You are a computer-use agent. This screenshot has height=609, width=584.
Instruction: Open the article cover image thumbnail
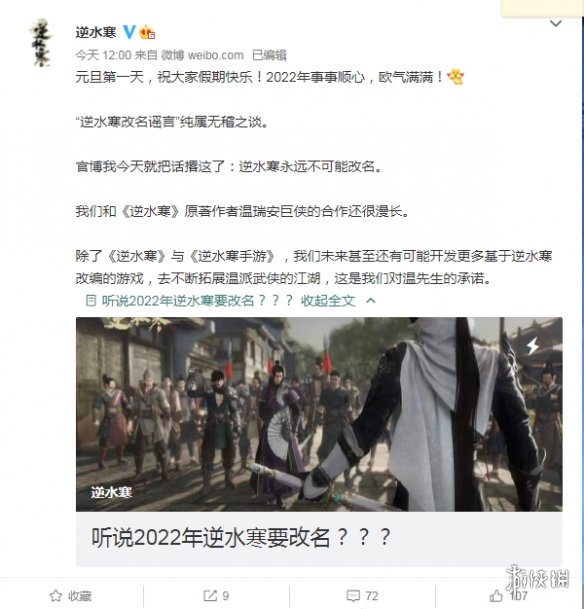(319, 414)
